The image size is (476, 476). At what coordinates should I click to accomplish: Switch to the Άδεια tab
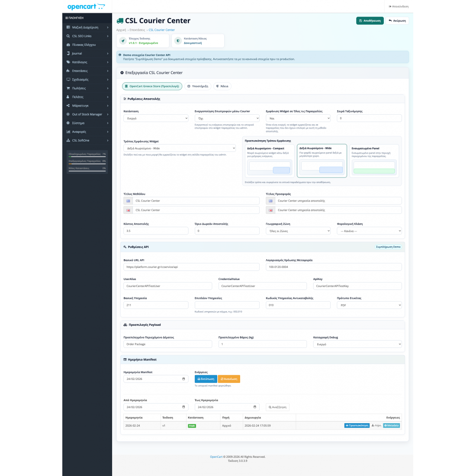pos(222,86)
